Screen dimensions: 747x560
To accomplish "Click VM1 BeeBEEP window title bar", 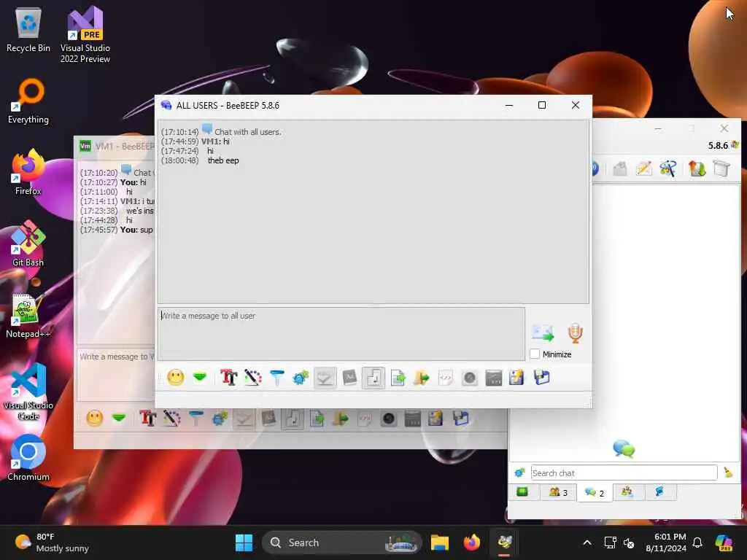I will coord(115,146).
